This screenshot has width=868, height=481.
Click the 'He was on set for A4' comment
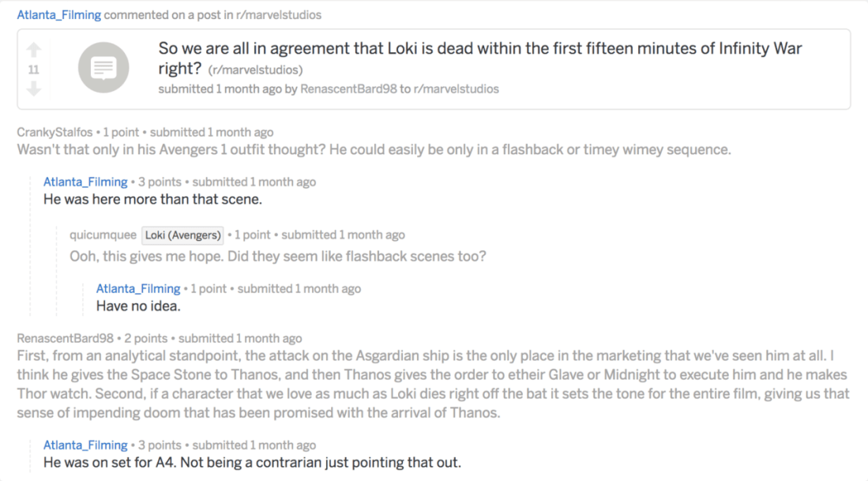click(252, 462)
